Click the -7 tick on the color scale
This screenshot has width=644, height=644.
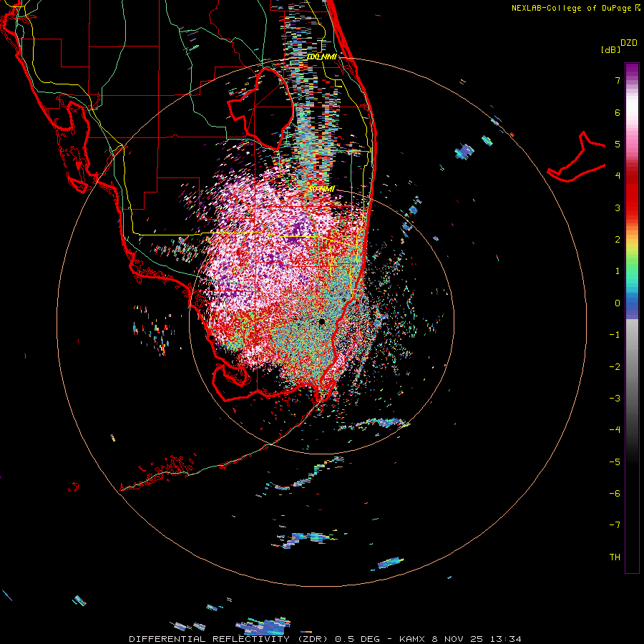(x=615, y=525)
